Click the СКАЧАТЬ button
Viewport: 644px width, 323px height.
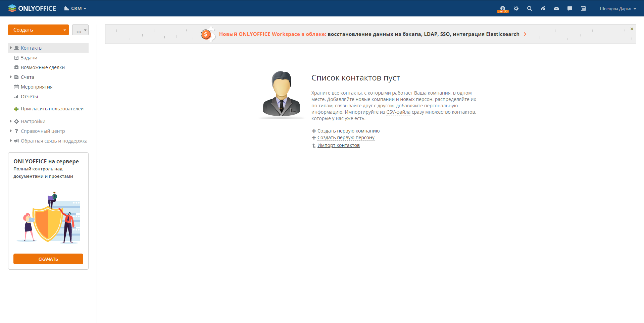pos(48,259)
